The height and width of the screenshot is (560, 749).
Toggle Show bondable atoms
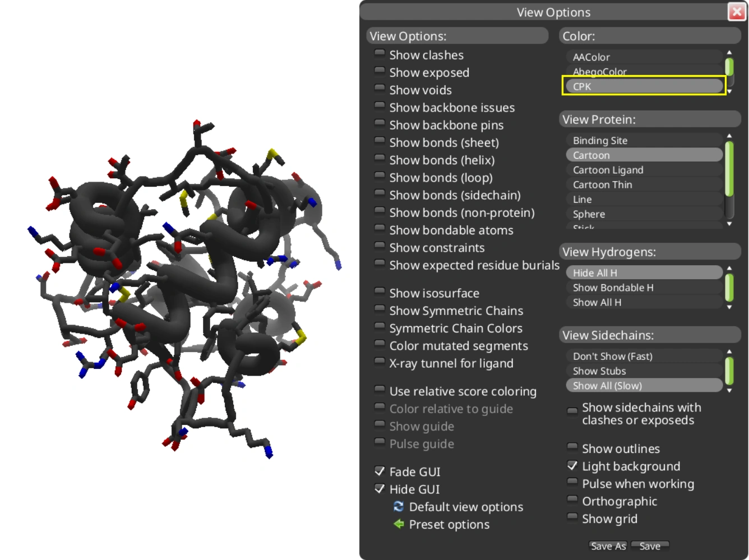click(380, 229)
